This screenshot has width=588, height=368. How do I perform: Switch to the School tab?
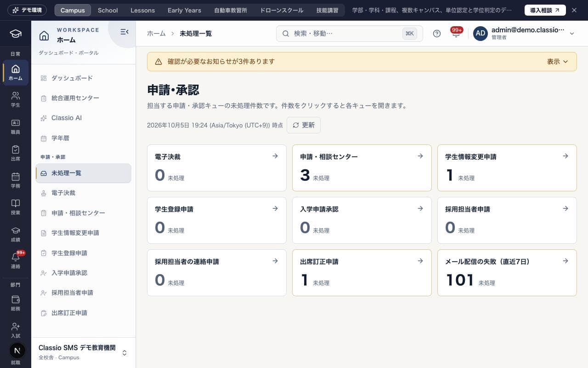pyautogui.click(x=108, y=10)
